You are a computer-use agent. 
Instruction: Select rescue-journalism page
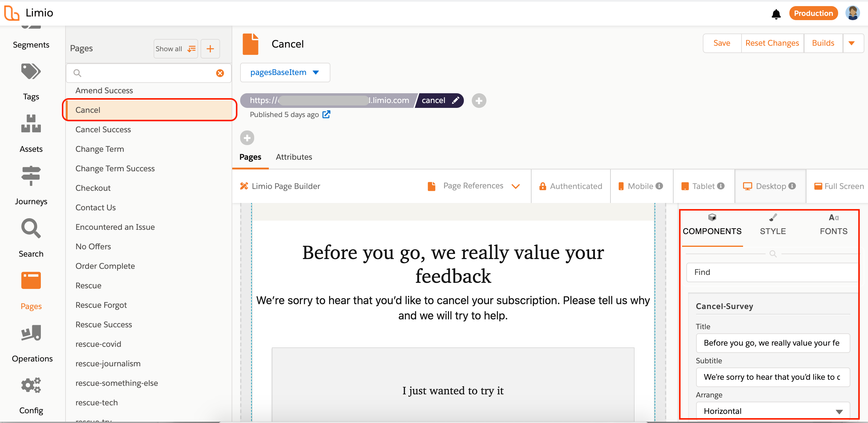(149, 364)
